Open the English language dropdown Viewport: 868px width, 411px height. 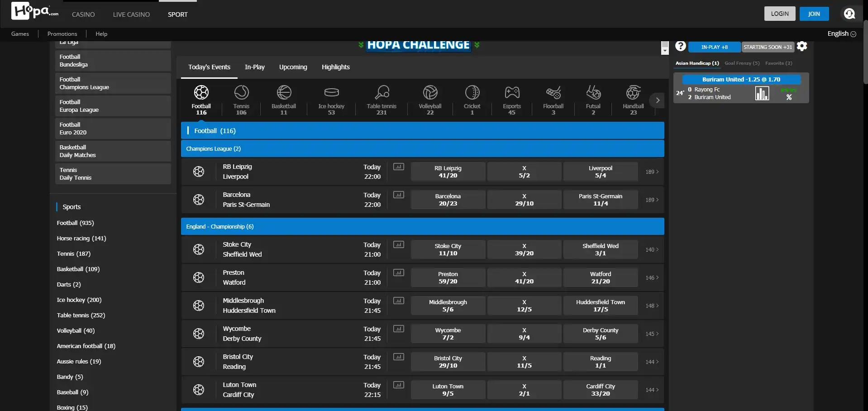click(841, 34)
